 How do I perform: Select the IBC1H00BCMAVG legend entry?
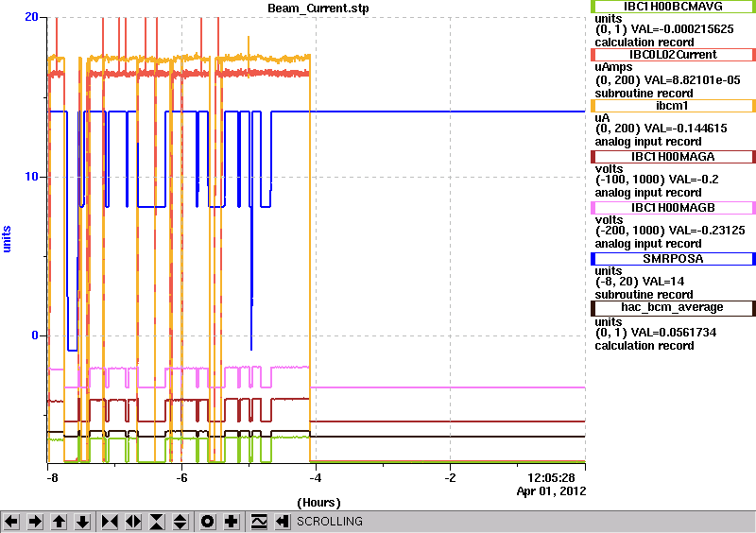click(x=673, y=7)
